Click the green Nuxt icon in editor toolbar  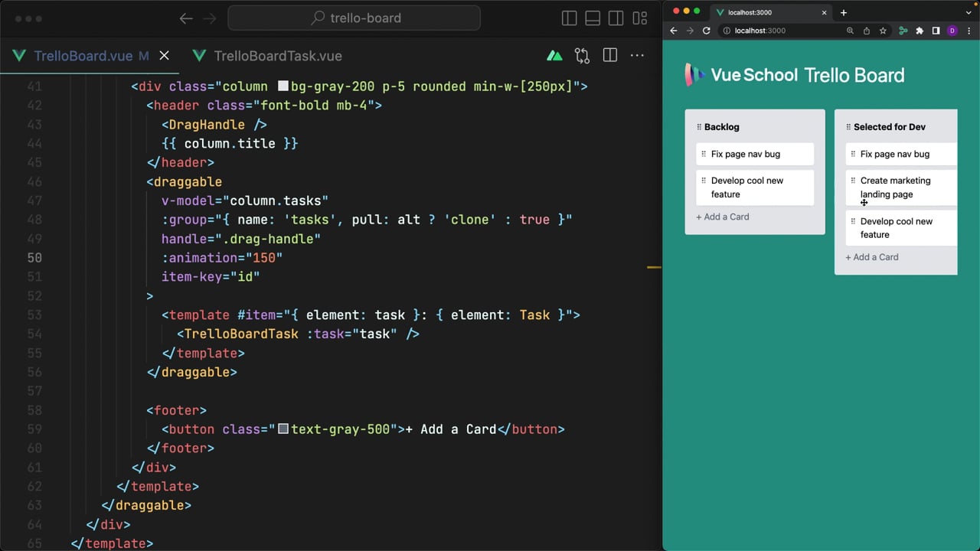554,55
